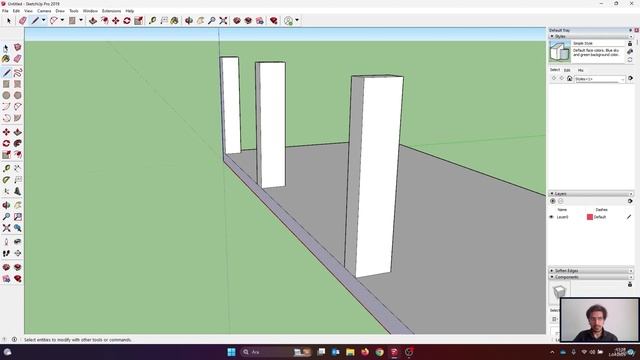
Task: Select the Pan hand tool in top toolbar
Action: (x=200, y=20)
